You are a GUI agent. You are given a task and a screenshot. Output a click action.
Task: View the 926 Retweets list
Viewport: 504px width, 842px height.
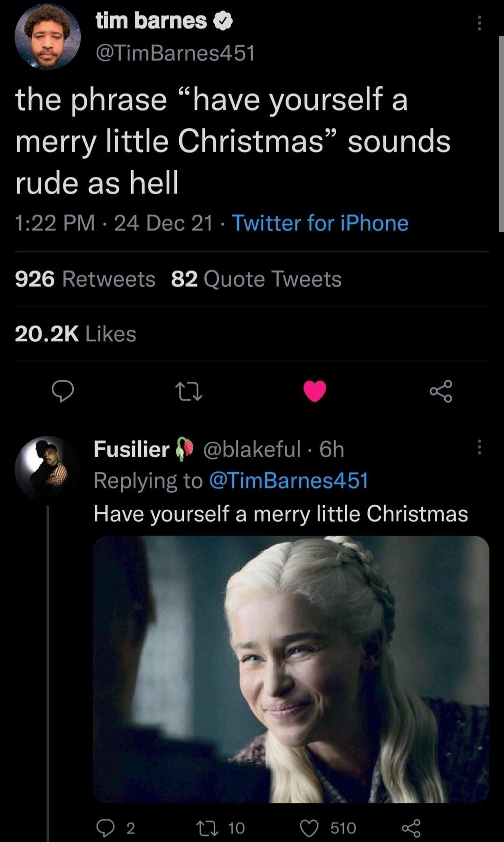click(x=84, y=279)
